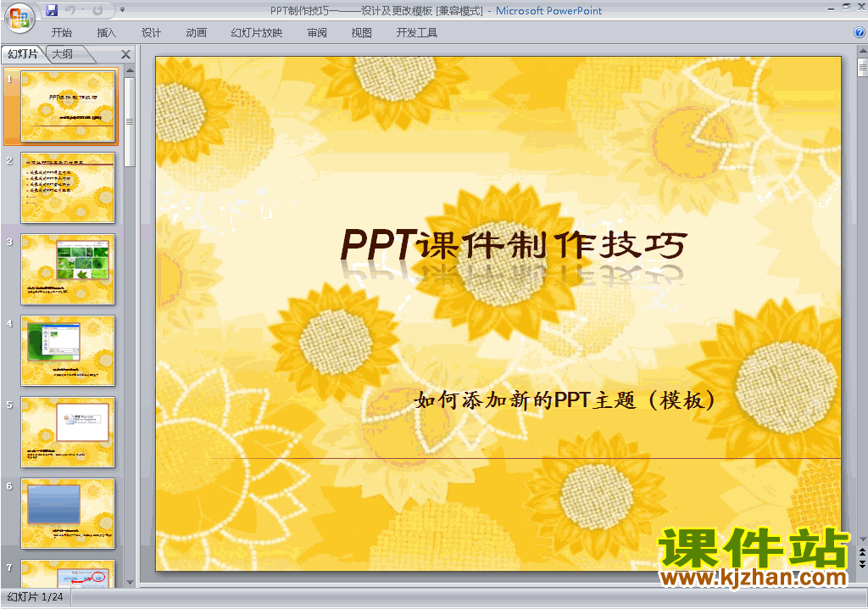Image resolution: width=868 pixels, height=609 pixels.
Task: Select slide 1 thumbnail
Action: [x=68, y=106]
